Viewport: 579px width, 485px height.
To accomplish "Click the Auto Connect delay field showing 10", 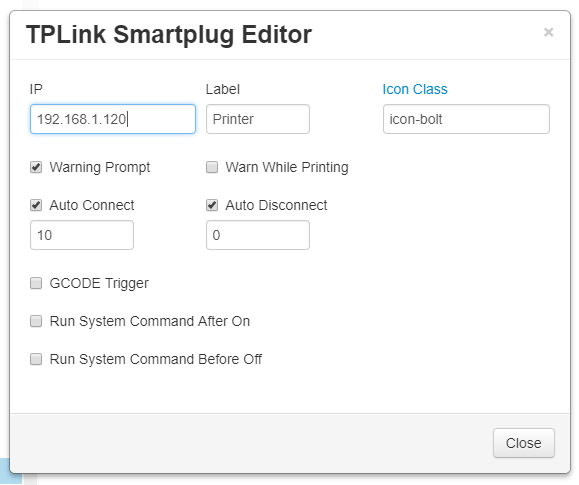I will click(82, 235).
